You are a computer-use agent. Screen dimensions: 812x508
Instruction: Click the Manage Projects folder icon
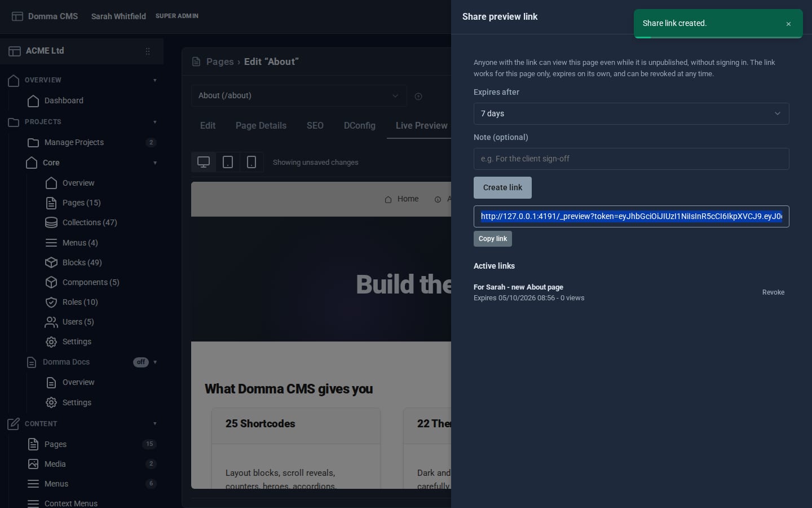coord(33,143)
